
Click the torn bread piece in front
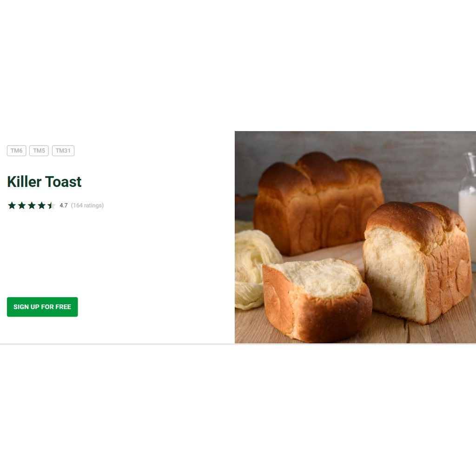317,299
